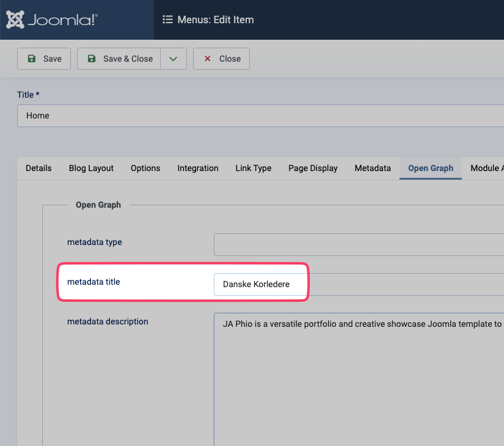This screenshot has width=504, height=446.
Task: Click the list icon beside Menus: Edit Item
Action: pyautogui.click(x=167, y=20)
